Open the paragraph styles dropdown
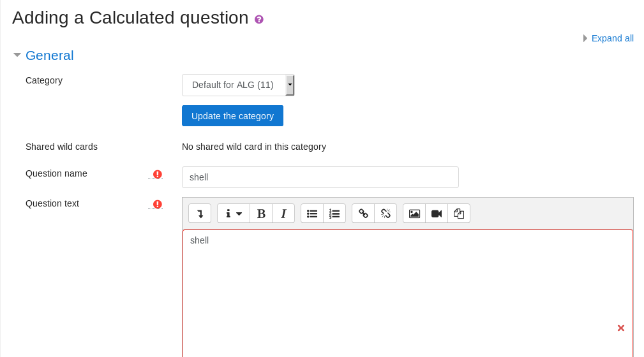The image size is (644, 357). point(234,214)
